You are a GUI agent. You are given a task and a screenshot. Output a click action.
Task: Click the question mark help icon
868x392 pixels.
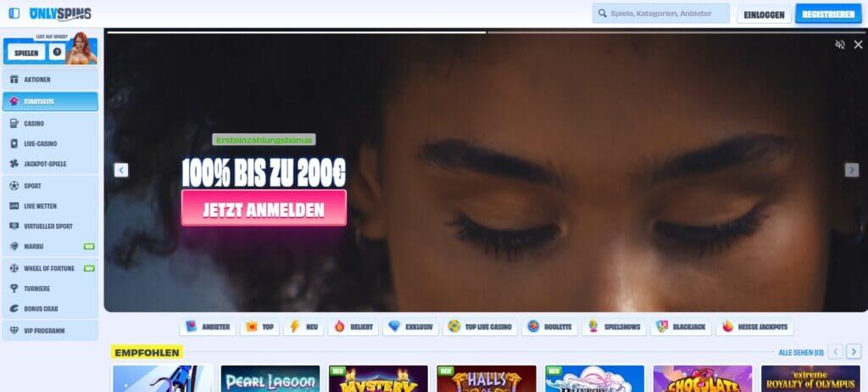(x=57, y=52)
